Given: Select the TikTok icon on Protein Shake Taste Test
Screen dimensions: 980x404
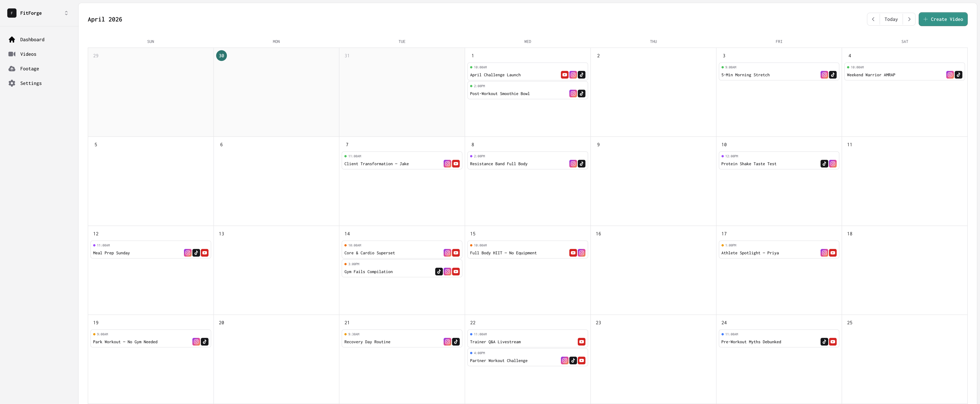Looking at the screenshot, I should tap(824, 164).
